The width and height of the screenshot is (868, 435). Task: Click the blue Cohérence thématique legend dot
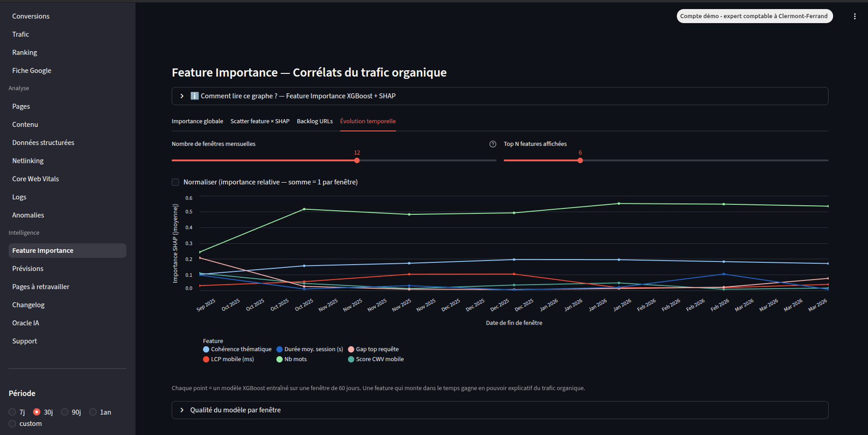coord(206,349)
